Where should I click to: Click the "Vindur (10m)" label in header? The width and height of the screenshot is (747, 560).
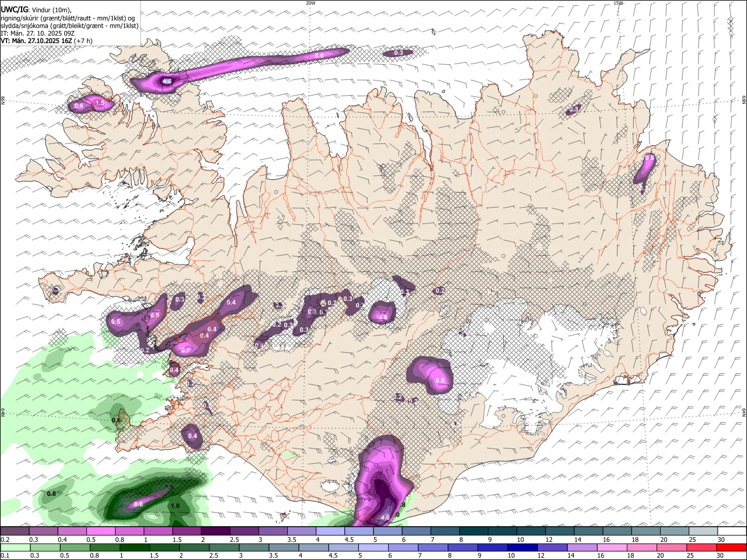[52, 10]
